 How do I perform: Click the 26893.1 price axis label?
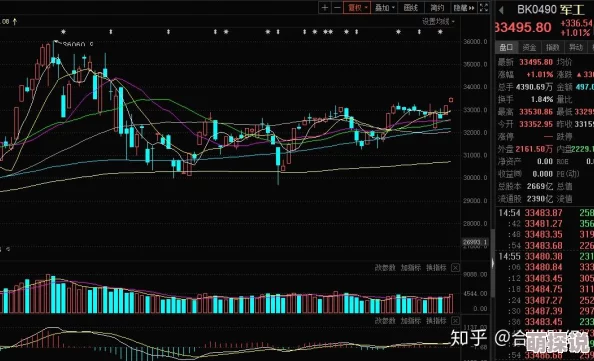(x=475, y=242)
